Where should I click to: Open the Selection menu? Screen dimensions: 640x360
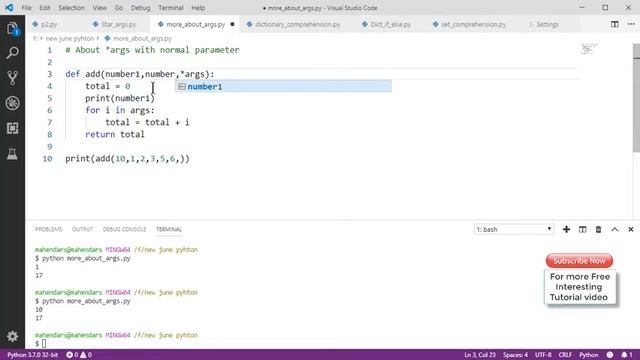71,8
